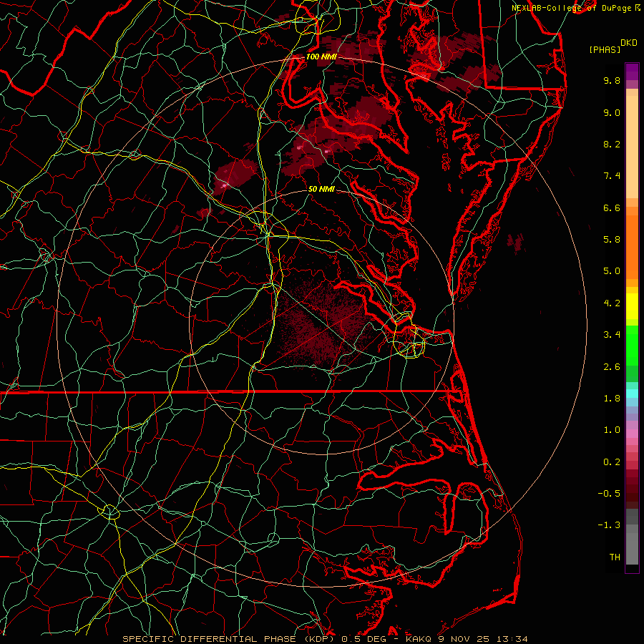The width and height of the screenshot is (644, 644).
Task: Click the TH threshold label on legend
Action: [x=615, y=557]
